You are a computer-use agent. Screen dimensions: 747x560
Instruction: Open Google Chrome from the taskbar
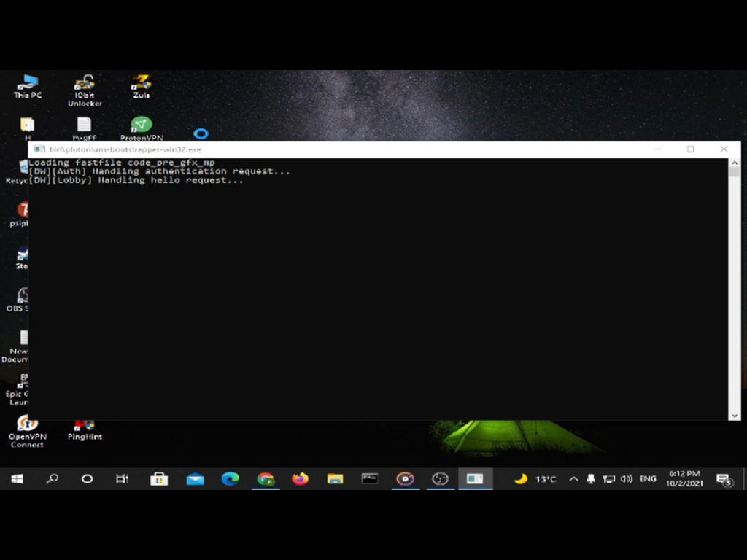pos(266,479)
